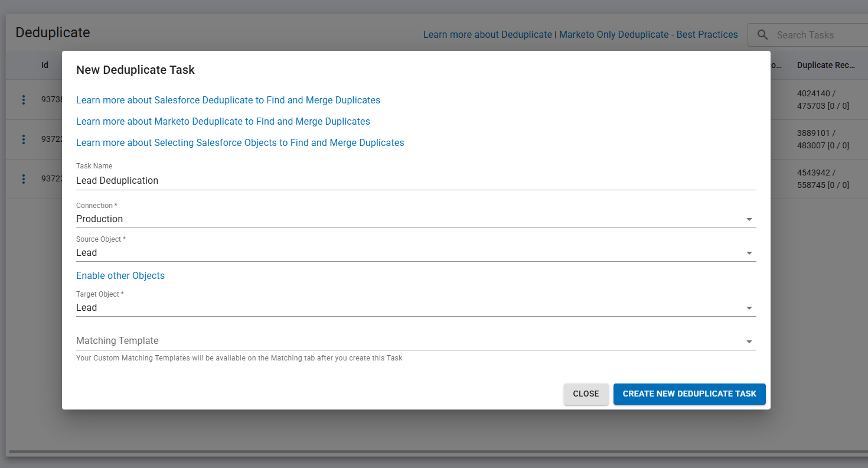The width and height of the screenshot is (868, 468).
Task: Click Learn more about Marketo Deduplicate link
Action: [223, 121]
